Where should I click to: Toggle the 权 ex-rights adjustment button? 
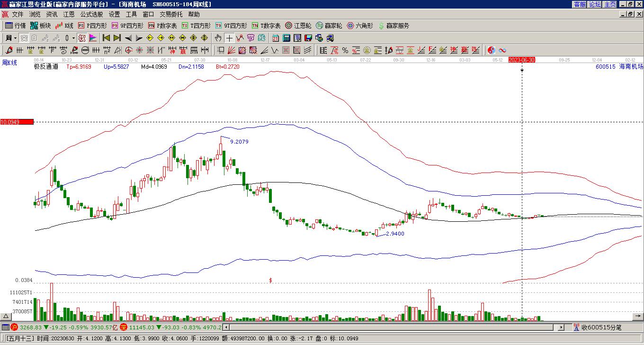coord(82,38)
